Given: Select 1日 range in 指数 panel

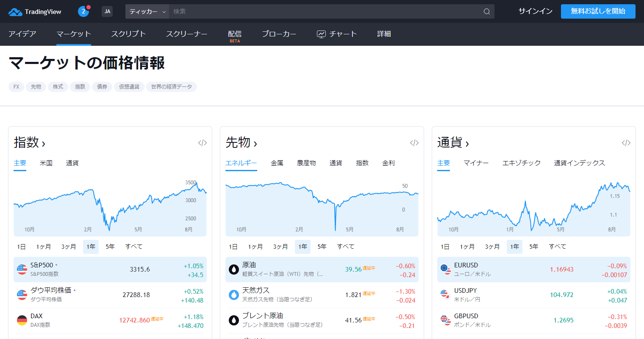Looking at the screenshot, I should tap(21, 247).
